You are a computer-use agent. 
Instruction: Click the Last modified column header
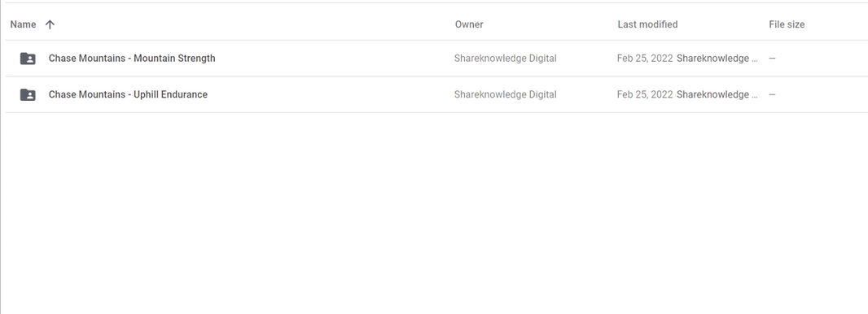coord(647,24)
